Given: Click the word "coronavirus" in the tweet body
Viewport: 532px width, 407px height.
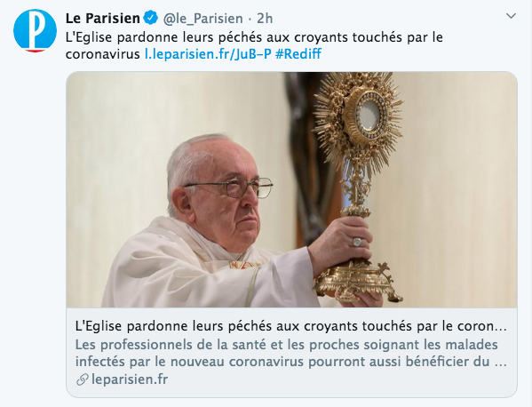Looking at the screenshot, I should pyautogui.click(x=103, y=54).
